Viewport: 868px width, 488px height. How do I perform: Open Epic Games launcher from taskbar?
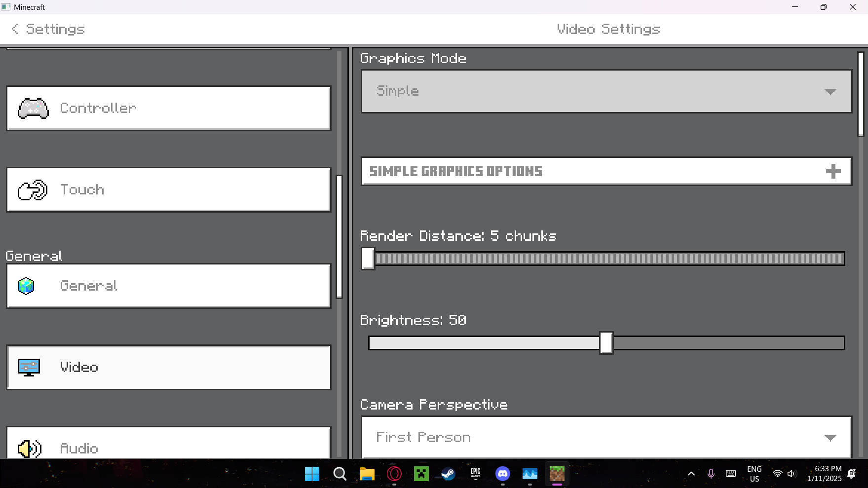(476, 474)
